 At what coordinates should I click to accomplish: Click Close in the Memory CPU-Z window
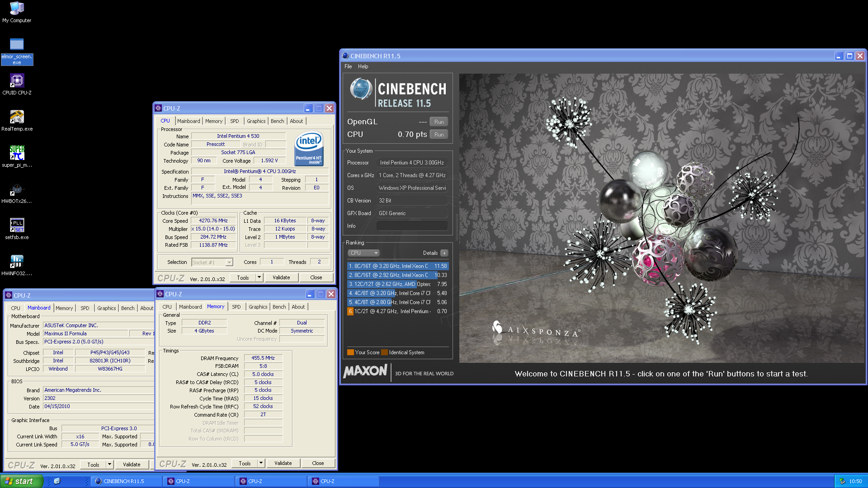click(318, 463)
